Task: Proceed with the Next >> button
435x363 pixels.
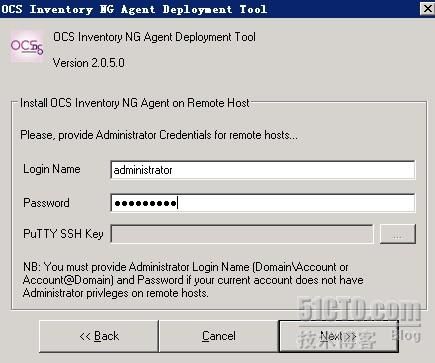Action: click(338, 336)
